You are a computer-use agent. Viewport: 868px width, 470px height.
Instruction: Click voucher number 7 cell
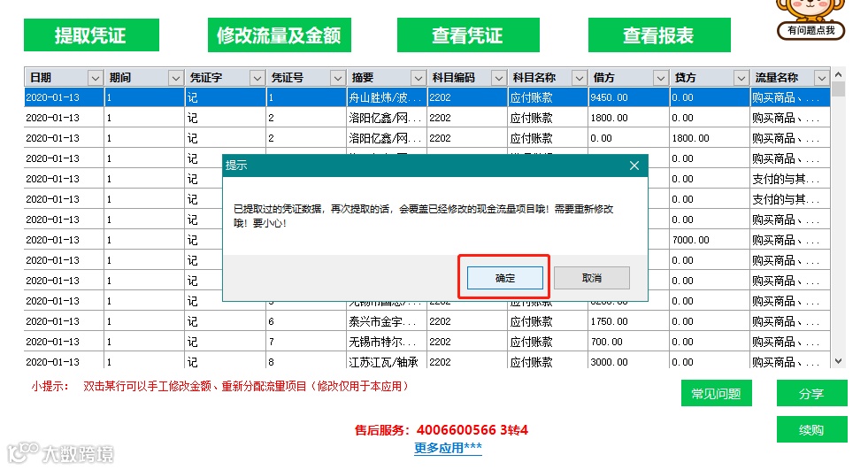[x=305, y=343]
